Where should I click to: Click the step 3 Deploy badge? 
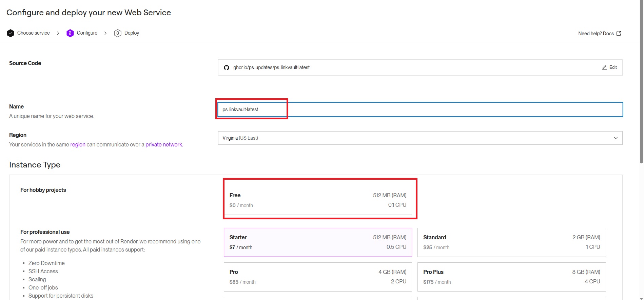pyautogui.click(x=117, y=33)
